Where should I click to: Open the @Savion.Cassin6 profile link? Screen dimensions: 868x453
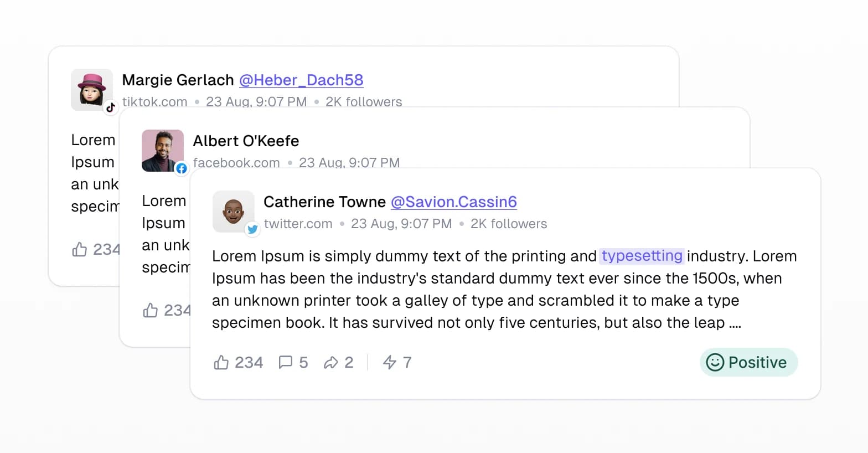pyautogui.click(x=453, y=202)
